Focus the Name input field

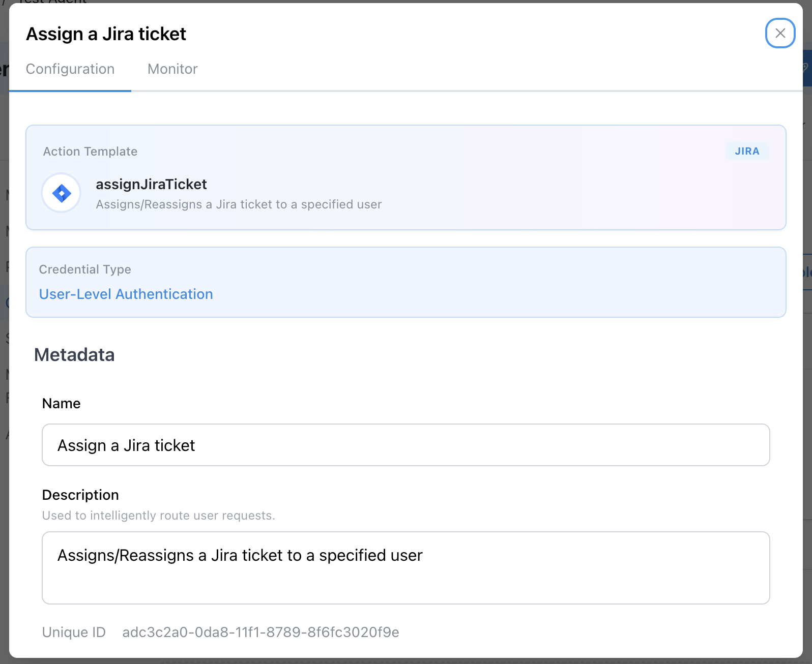click(405, 445)
